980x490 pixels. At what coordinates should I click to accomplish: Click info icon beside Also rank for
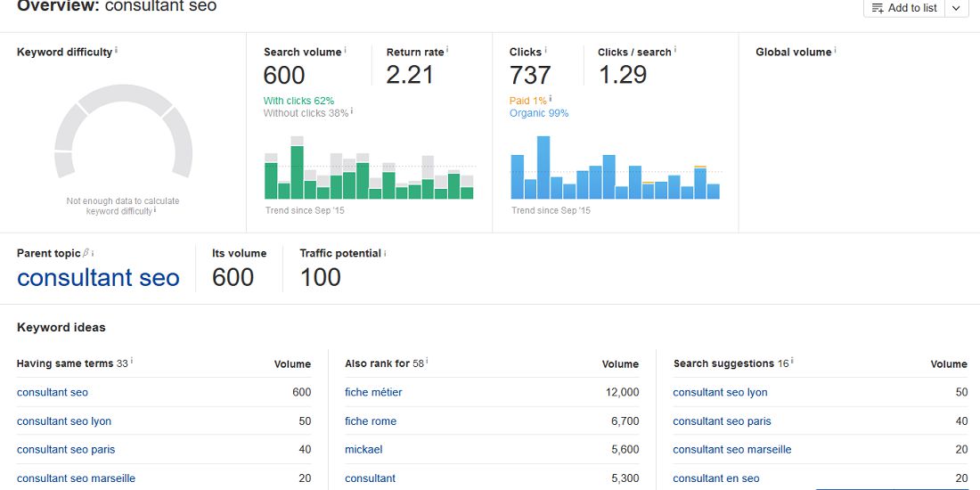[x=428, y=362]
